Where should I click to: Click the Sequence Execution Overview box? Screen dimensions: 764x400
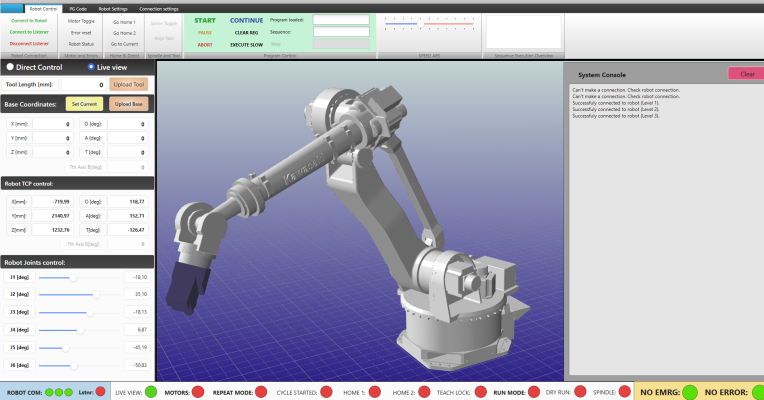(524, 32)
